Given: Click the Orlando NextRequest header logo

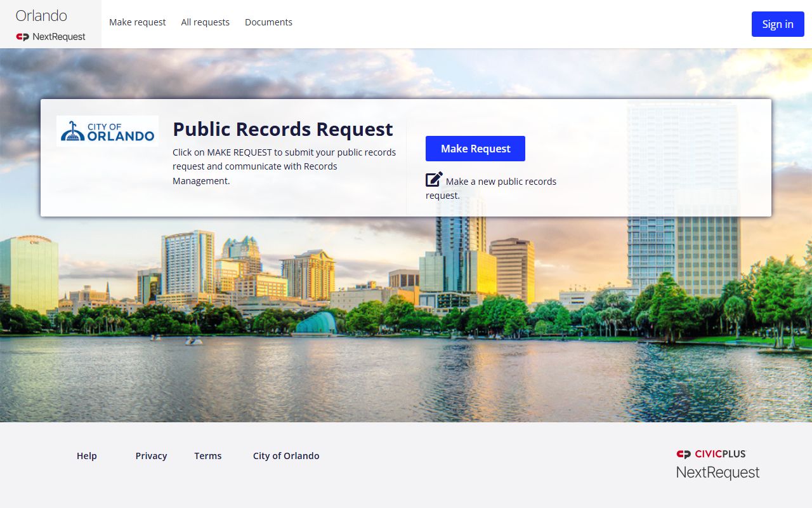Looking at the screenshot, I should 51,24.
